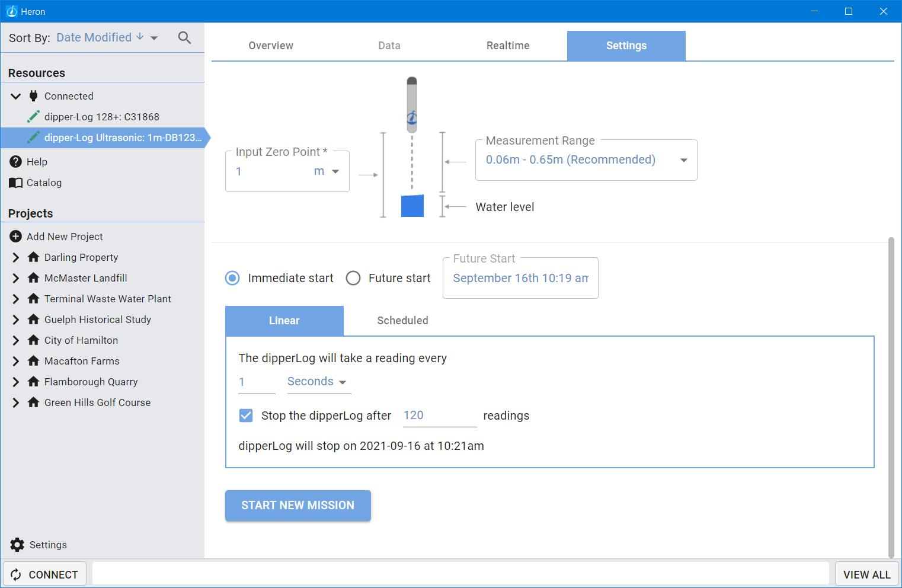The width and height of the screenshot is (902, 588).
Task: Click house icon of Macafton Farms
Action: point(34,361)
